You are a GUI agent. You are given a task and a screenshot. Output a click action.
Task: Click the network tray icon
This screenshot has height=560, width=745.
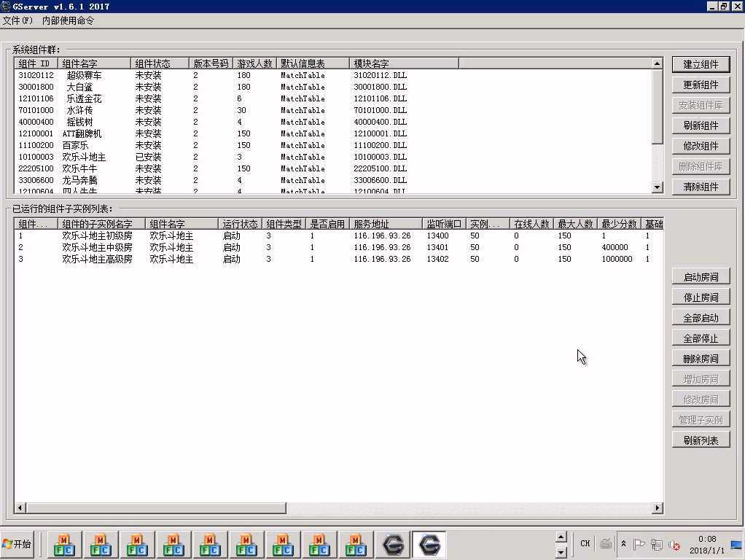[x=657, y=545]
